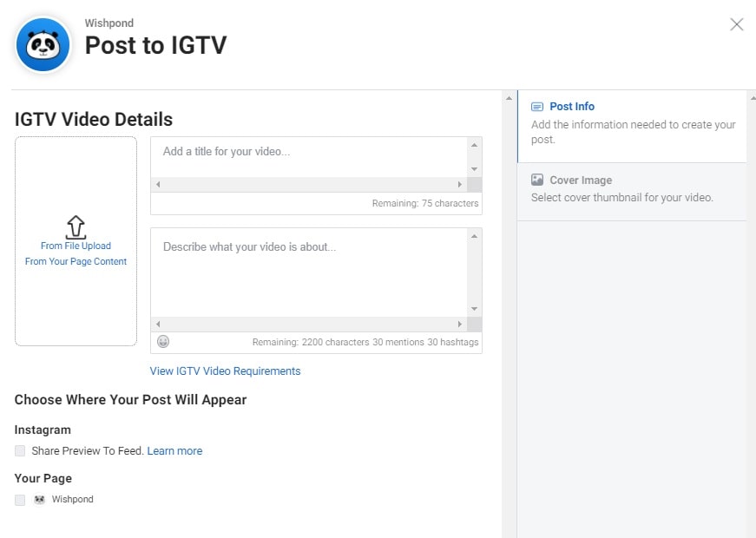The width and height of the screenshot is (756, 538).
Task: Check the Wishpond page checkbox
Action: pos(20,500)
